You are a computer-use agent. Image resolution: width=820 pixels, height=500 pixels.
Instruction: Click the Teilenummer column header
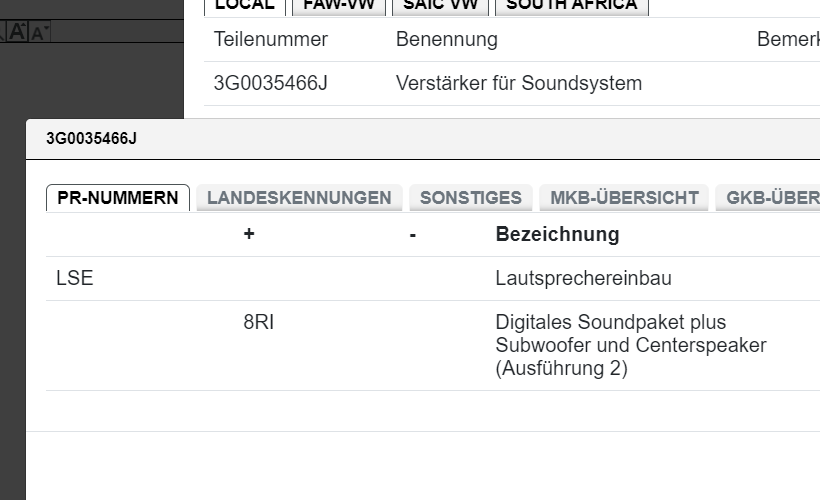tap(270, 40)
